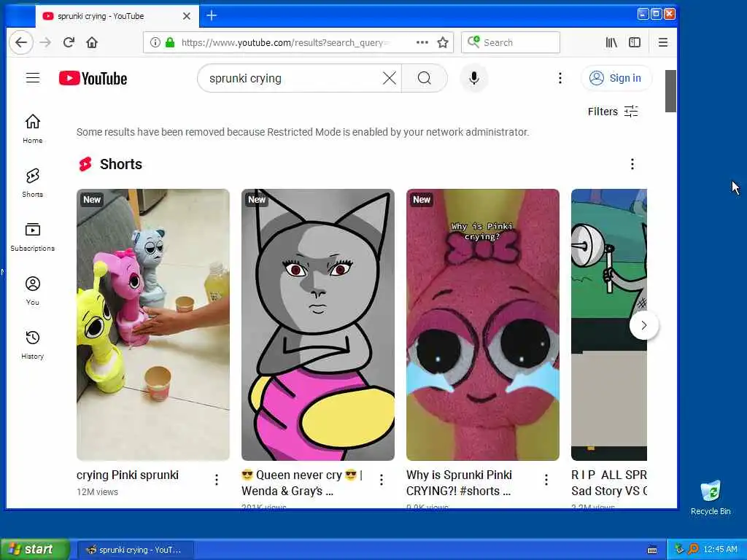This screenshot has width=747, height=560.
Task: Toggle the browser sidebar icon
Action: pos(635,42)
